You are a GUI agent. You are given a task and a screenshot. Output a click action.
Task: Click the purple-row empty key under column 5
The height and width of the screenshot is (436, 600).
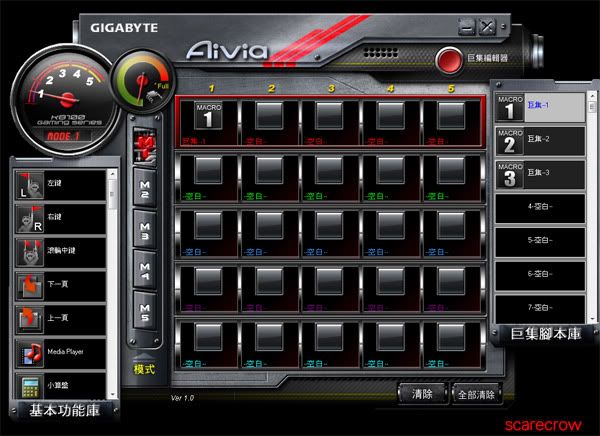[452, 281]
